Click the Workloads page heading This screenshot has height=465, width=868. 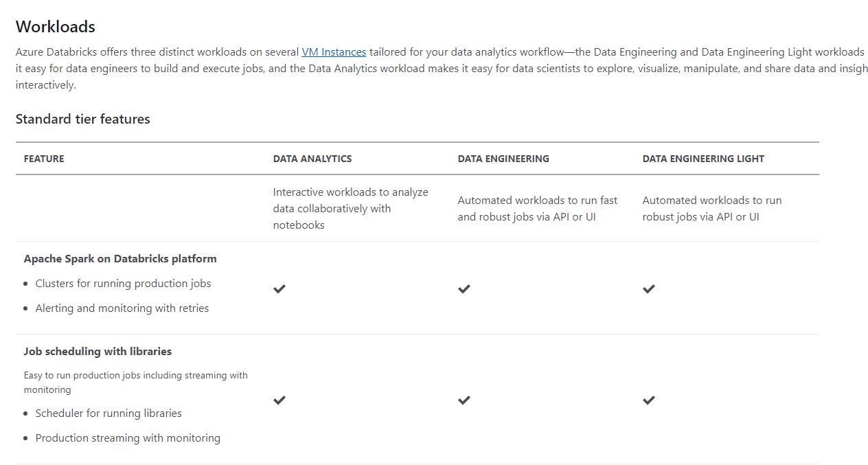(56, 27)
